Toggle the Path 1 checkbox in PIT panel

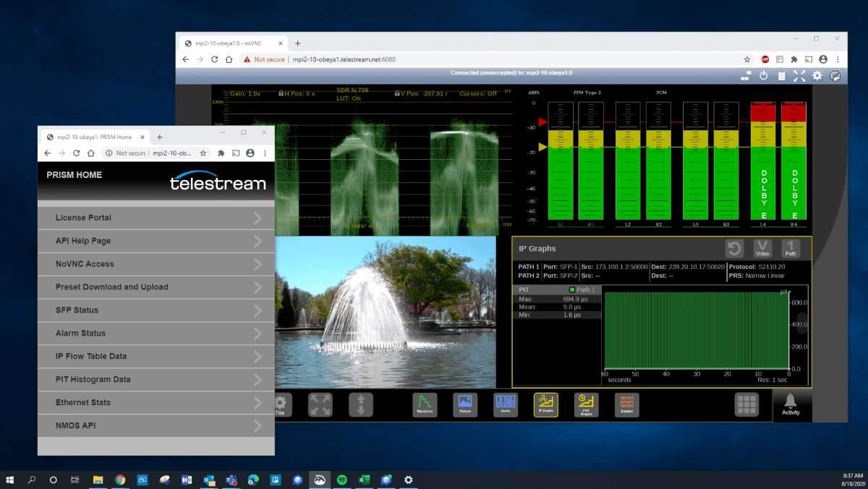tap(572, 289)
